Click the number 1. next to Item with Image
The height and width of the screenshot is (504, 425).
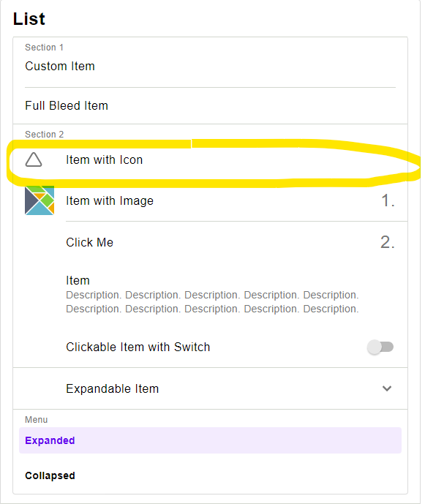coord(388,200)
